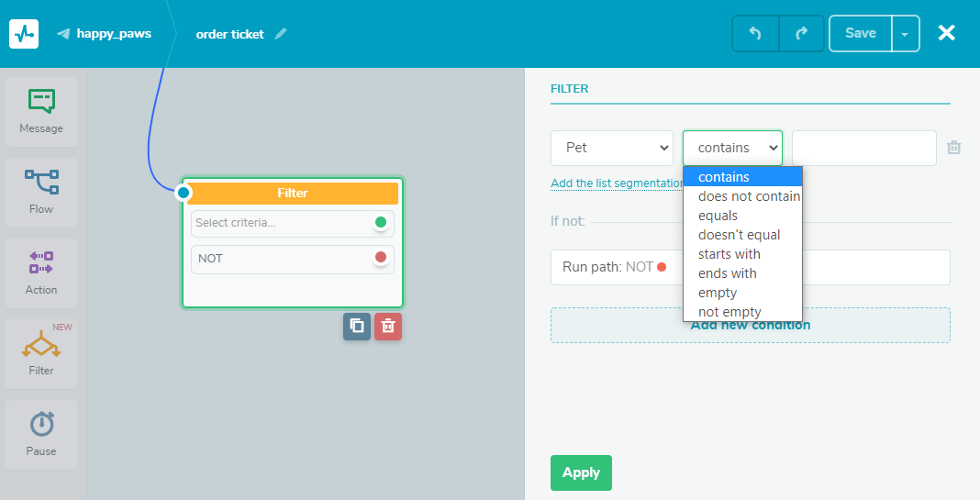
Task: Duplicate the Filter node with copy icon
Action: [x=357, y=327]
